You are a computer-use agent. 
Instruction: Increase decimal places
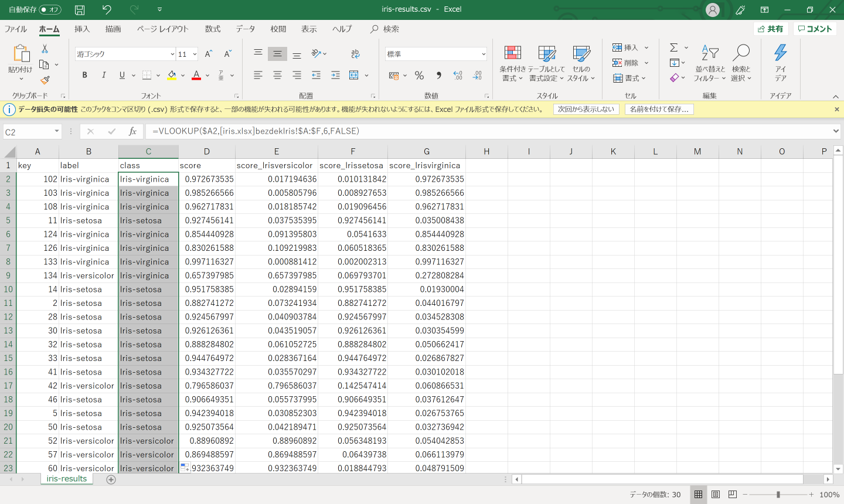click(458, 75)
